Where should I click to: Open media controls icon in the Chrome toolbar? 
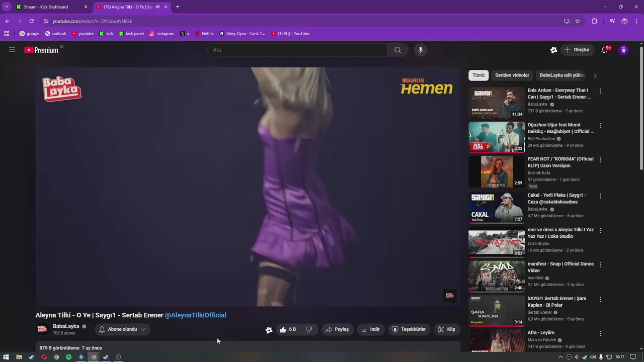point(612,21)
